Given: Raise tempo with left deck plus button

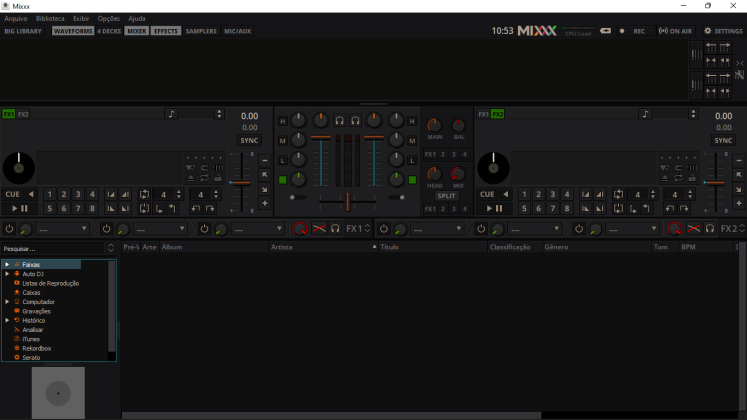Looking at the screenshot, I should pos(265,203).
